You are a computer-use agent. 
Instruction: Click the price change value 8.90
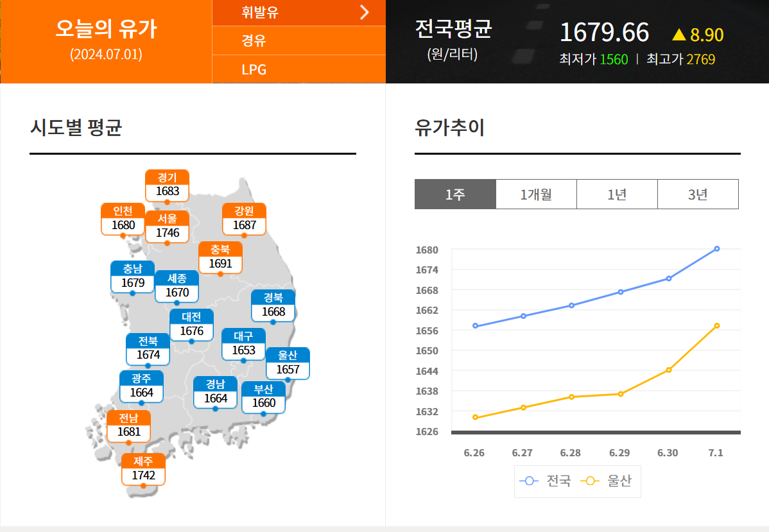[x=707, y=35]
